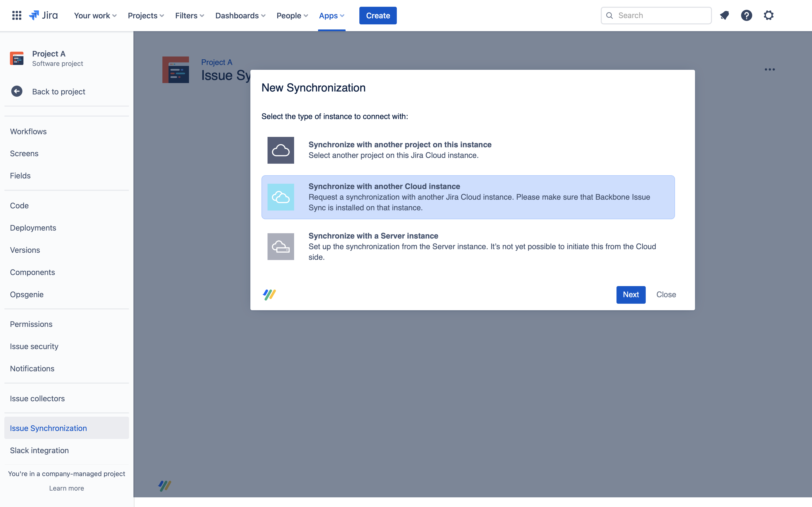
Task: Click the back arrow to return to project
Action: coord(16,91)
